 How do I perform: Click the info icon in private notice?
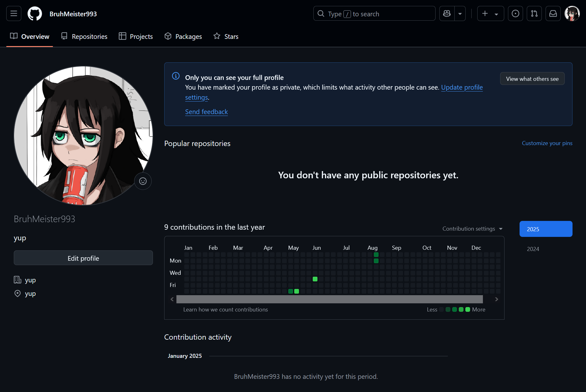[x=176, y=76]
